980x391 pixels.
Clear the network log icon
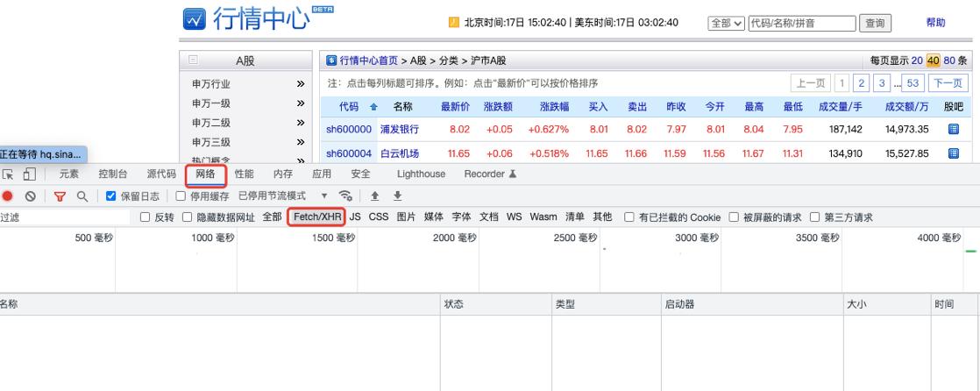point(30,196)
